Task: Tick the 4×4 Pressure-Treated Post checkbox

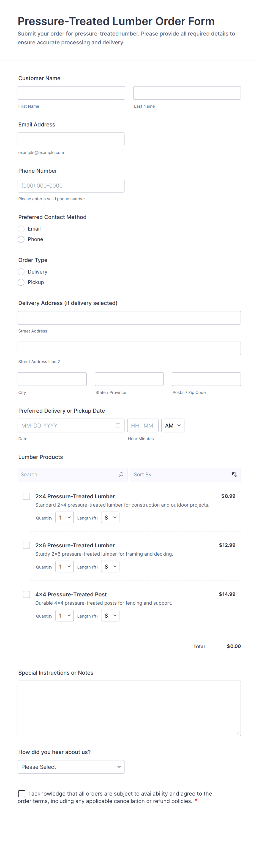Action: (26, 594)
